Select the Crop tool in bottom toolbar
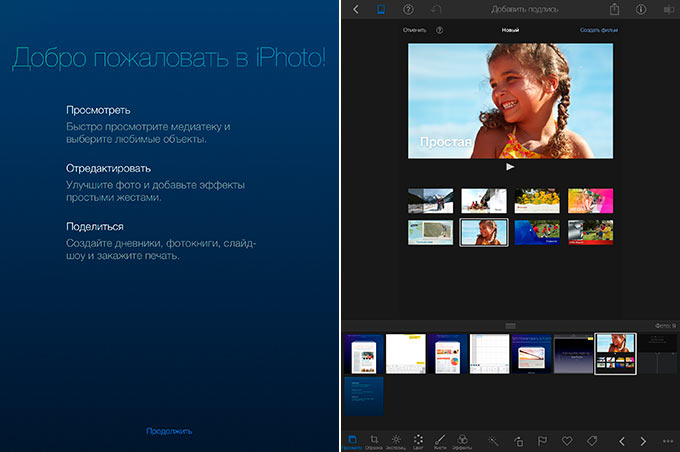Image resolution: width=680 pixels, height=452 pixels. pos(374,442)
